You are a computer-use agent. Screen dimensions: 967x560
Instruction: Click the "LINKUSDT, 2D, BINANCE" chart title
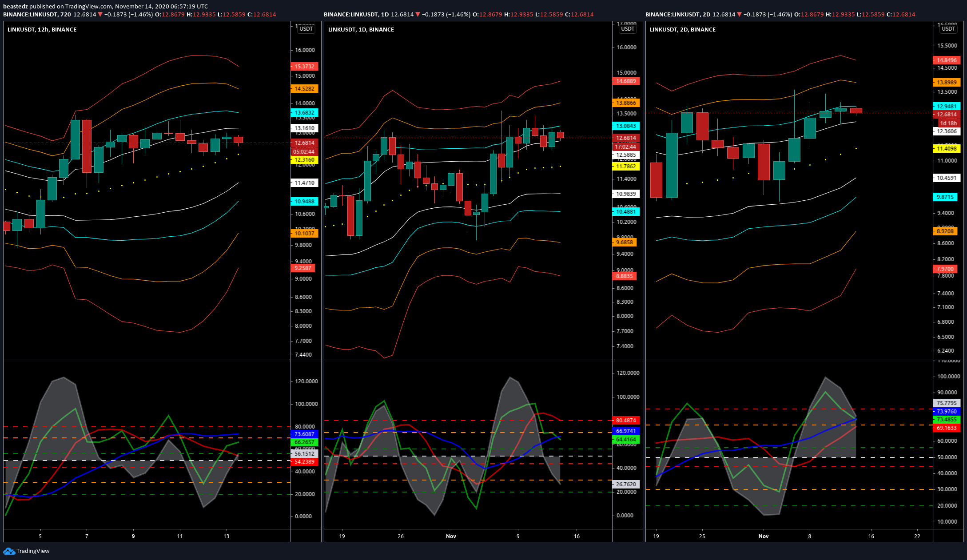(683, 30)
